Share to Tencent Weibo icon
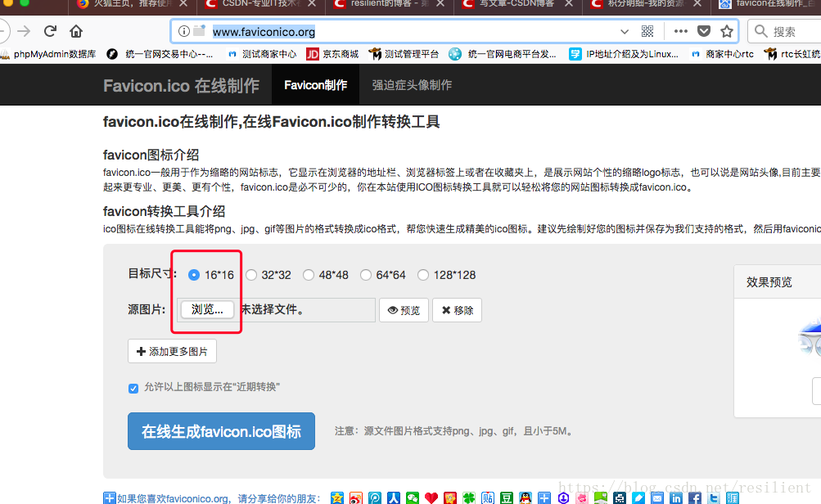This screenshot has height=504, width=821. point(375,498)
